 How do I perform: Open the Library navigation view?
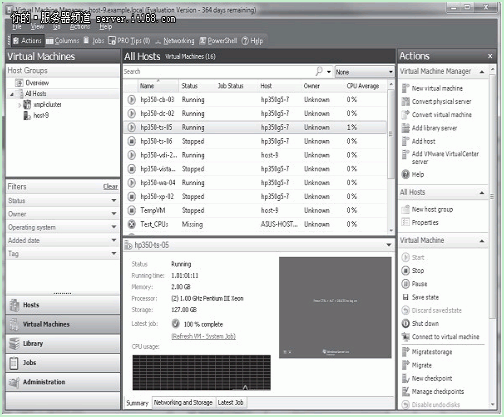click(63, 343)
